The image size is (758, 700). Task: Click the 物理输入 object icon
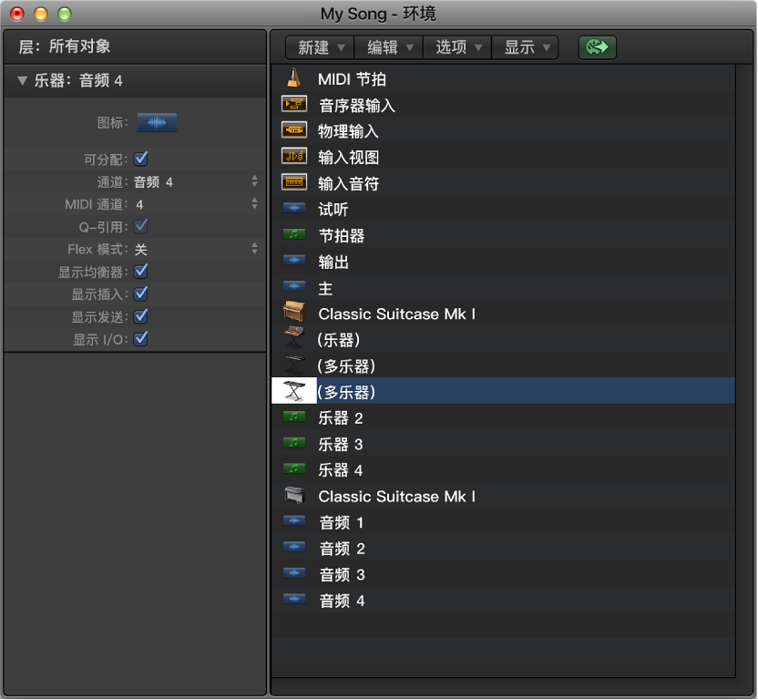294,130
